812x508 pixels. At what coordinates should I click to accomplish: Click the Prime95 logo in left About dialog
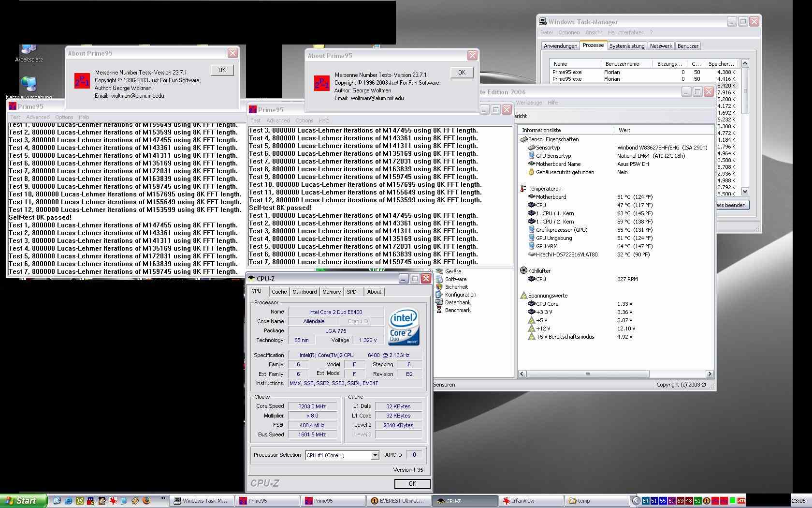82,80
